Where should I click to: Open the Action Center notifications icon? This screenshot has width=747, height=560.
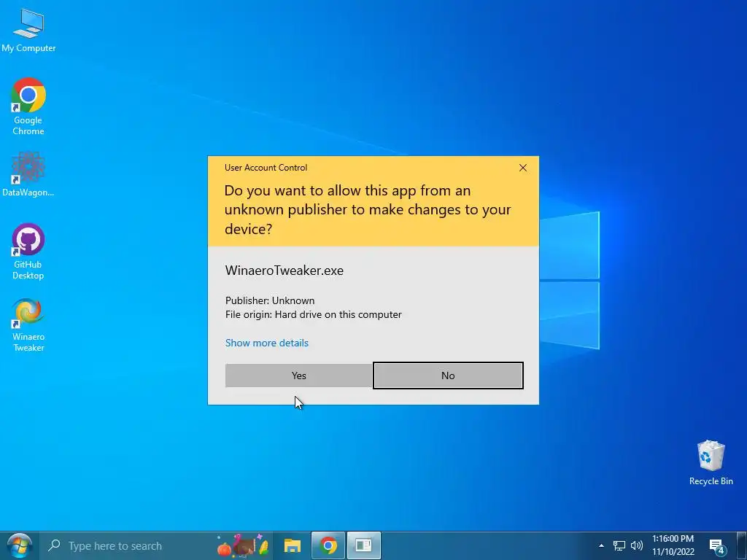pos(718,546)
